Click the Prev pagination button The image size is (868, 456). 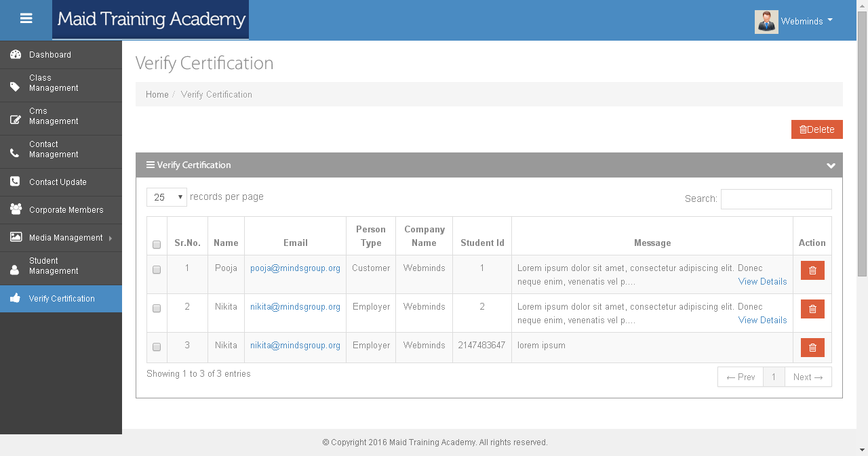pos(741,377)
